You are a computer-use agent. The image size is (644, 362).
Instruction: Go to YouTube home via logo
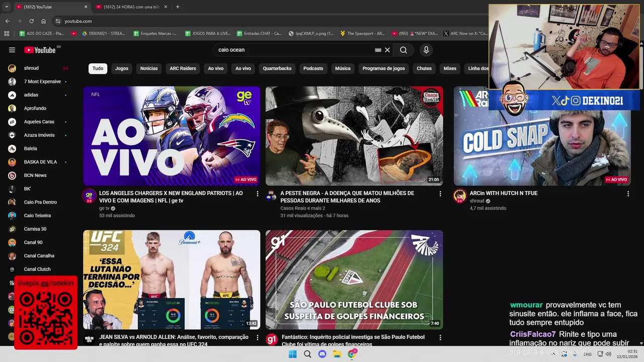pyautogui.click(x=40, y=50)
